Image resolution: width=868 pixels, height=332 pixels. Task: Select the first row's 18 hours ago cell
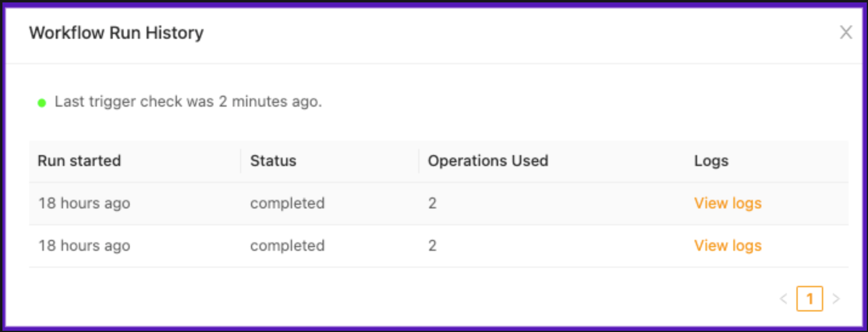(x=84, y=204)
